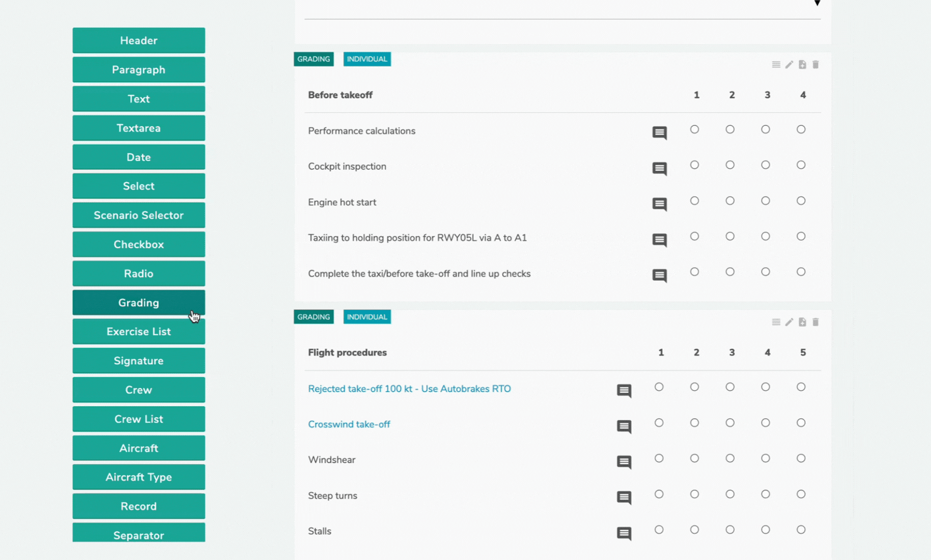Viewport: 931px width, 560px height.
Task: Open comment for Performance calculations
Action: pos(659,133)
